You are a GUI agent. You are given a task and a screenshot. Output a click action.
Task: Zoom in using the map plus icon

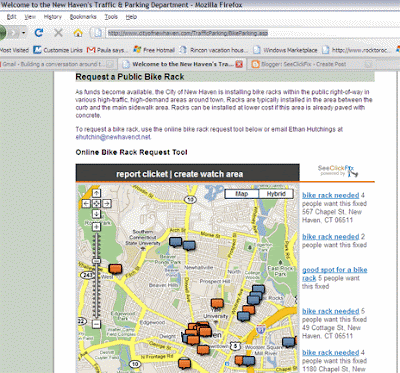click(96, 227)
